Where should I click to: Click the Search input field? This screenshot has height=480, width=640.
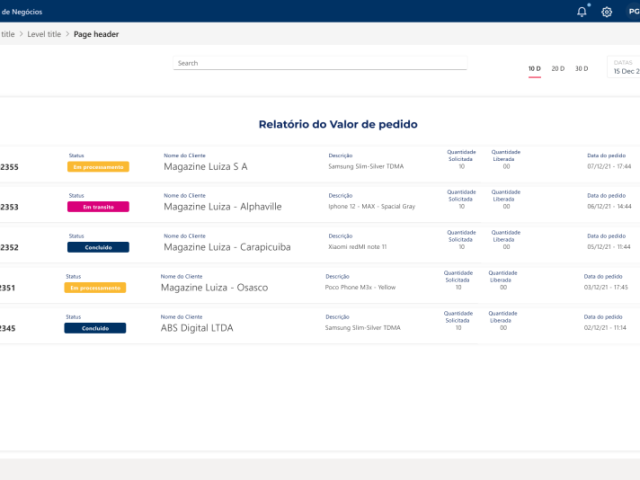pyautogui.click(x=320, y=63)
